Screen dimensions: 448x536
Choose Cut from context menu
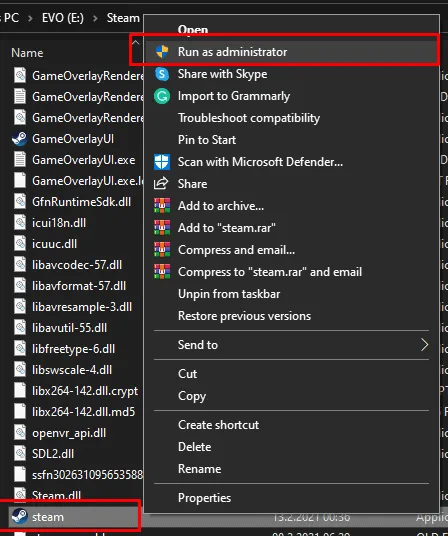tap(292, 374)
